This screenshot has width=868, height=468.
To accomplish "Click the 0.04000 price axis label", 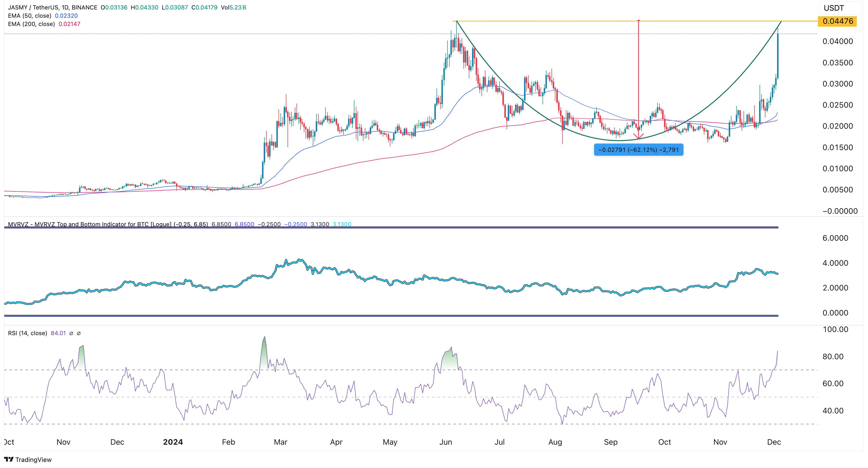I will (x=837, y=42).
